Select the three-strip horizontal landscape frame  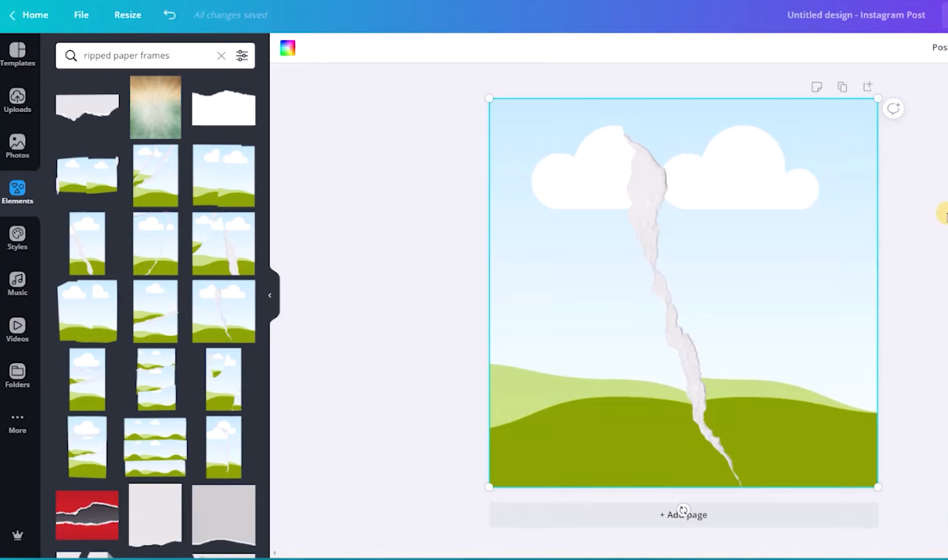tap(155, 447)
